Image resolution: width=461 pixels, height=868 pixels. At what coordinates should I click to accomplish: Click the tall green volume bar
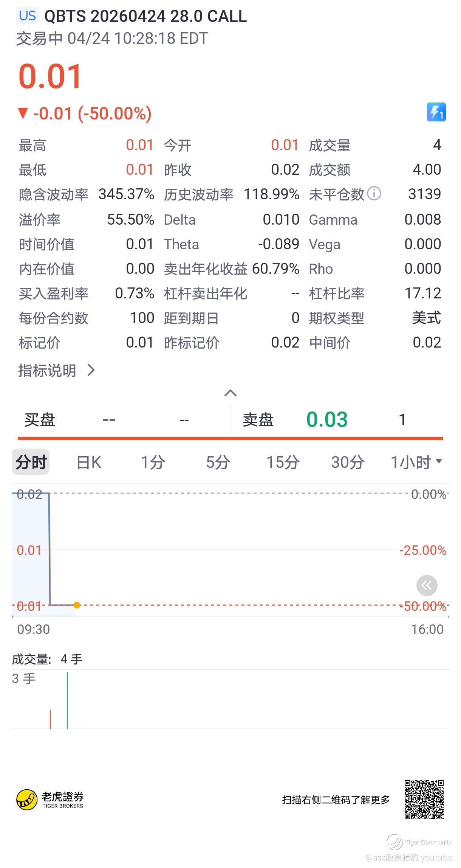(x=67, y=700)
